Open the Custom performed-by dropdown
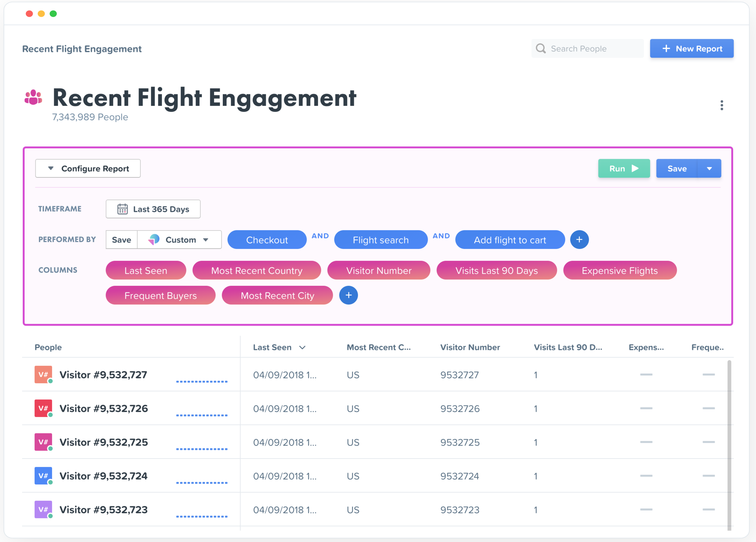 point(180,240)
